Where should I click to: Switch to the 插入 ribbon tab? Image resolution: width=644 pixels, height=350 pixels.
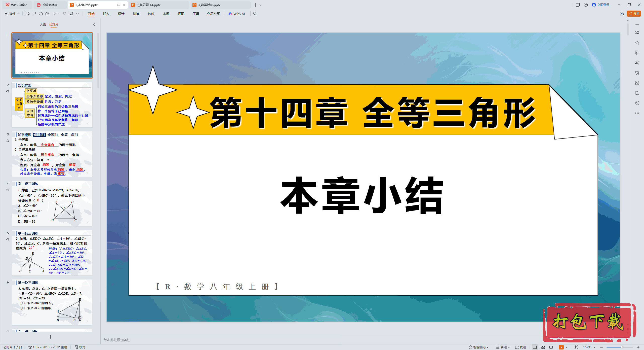[106, 14]
